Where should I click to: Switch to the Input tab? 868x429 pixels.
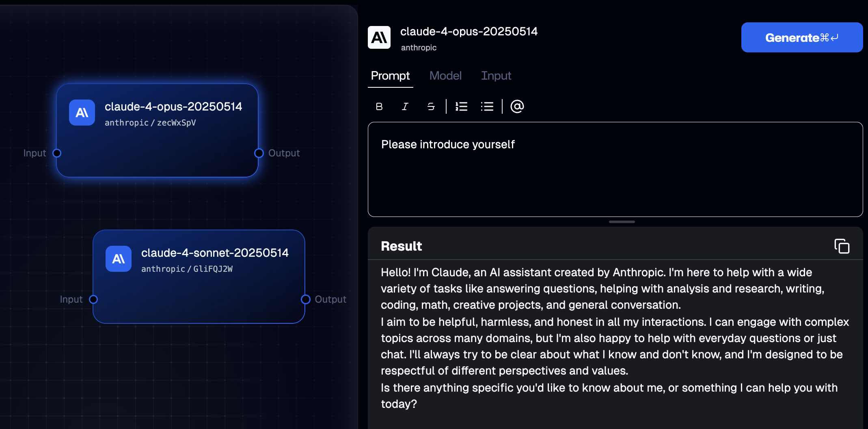tap(496, 76)
